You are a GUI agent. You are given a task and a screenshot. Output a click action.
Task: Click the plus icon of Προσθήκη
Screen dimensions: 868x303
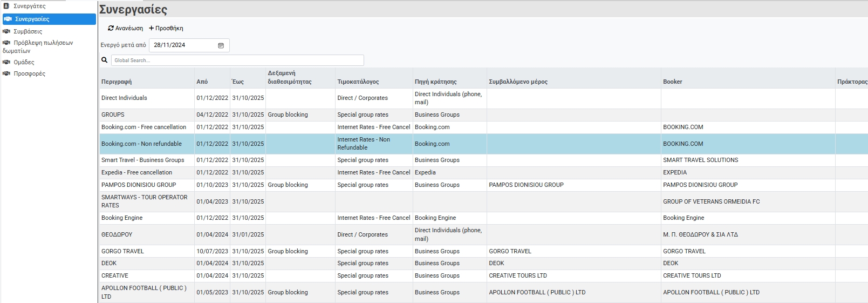(x=152, y=28)
